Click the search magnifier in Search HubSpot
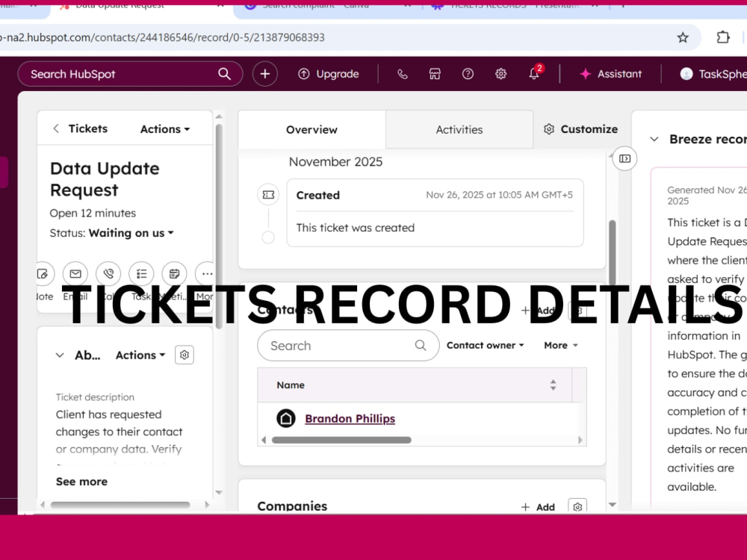This screenshot has width=747, height=560. [x=224, y=74]
